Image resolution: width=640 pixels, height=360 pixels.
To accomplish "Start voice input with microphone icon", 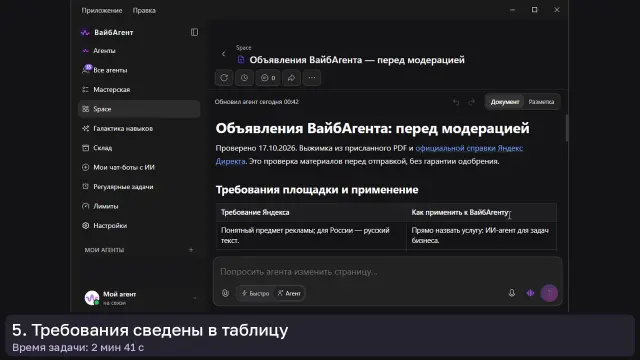I will pyautogui.click(x=512, y=293).
